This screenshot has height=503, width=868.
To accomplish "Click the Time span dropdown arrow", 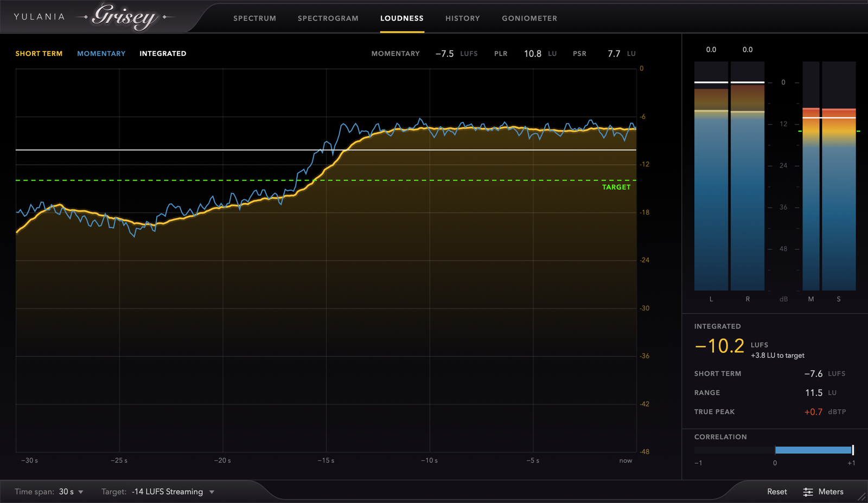I will [81, 492].
